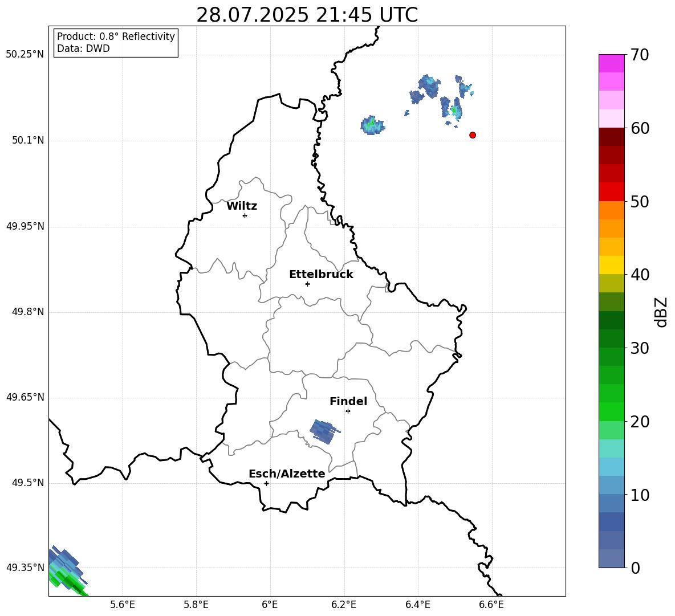
Task: Click the 6.2°E longitude label
Action: click(344, 605)
